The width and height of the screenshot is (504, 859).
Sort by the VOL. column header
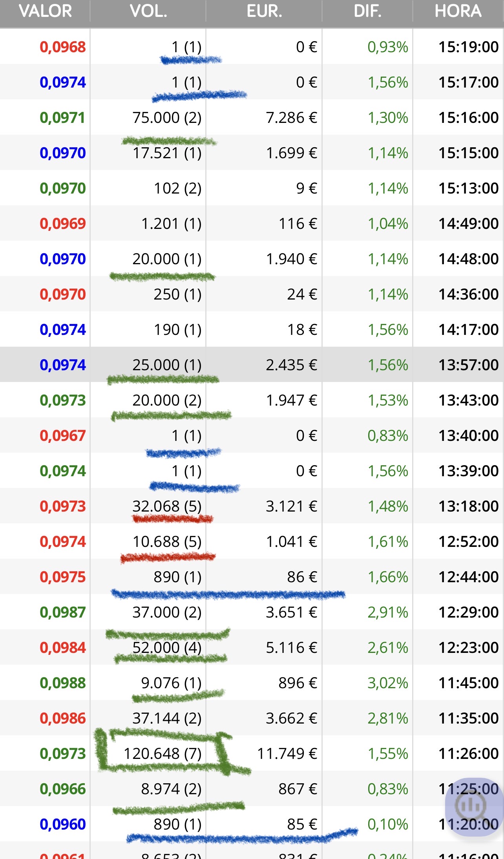(148, 11)
